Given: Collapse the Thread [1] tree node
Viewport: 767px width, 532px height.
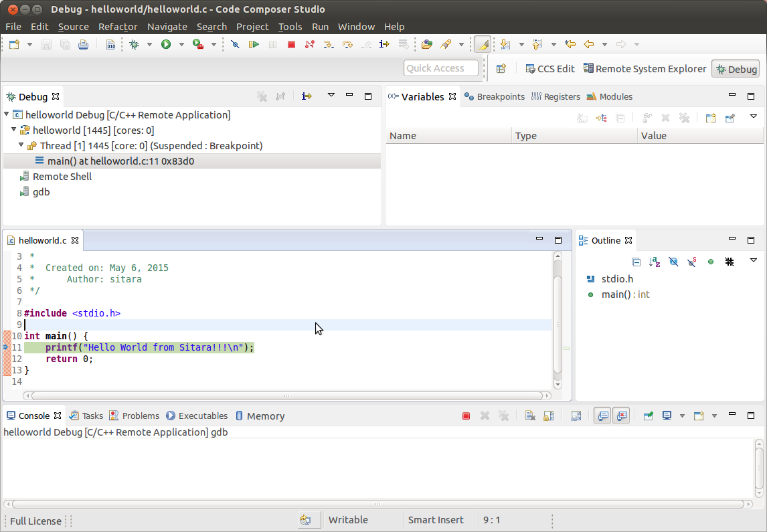Looking at the screenshot, I should (21, 146).
